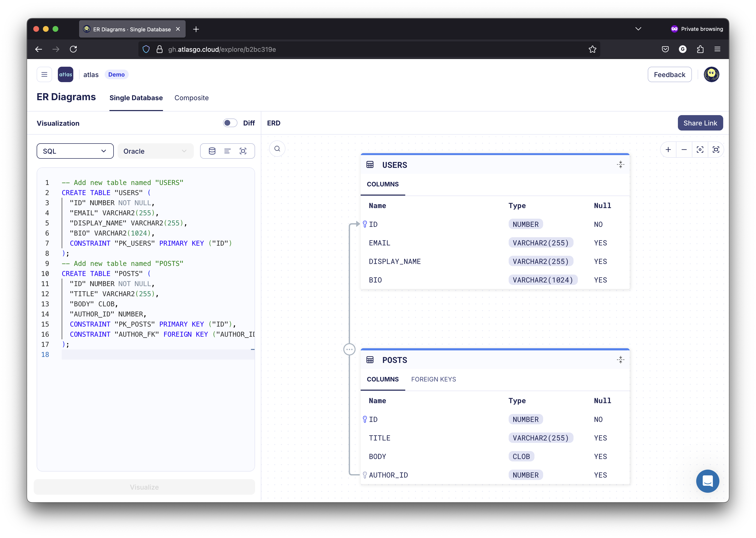Open the Oracle dialect dropdown
756x538 pixels.
[x=155, y=151]
